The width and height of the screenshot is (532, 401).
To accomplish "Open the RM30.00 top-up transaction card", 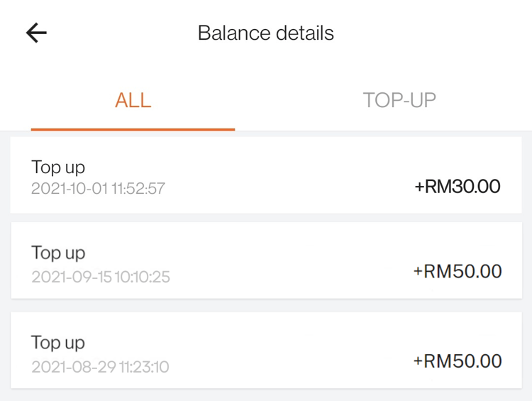I will point(266,175).
